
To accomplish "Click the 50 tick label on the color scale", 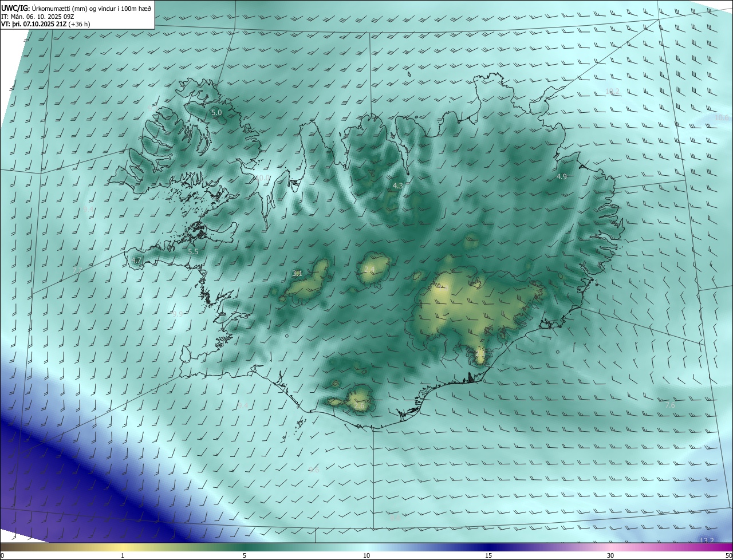I will pyautogui.click(x=728, y=556).
